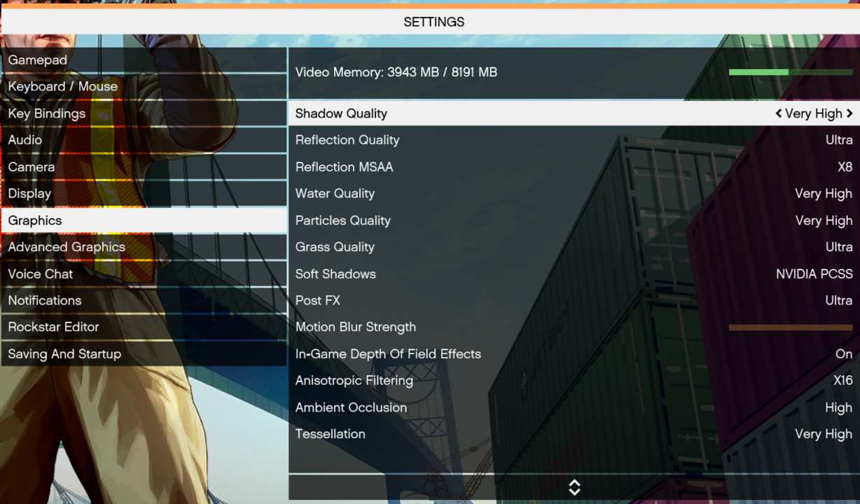Toggle In-Game Depth Of Field Effects
The width and height of the screenshot is (860, 504).
coord(574,354)
